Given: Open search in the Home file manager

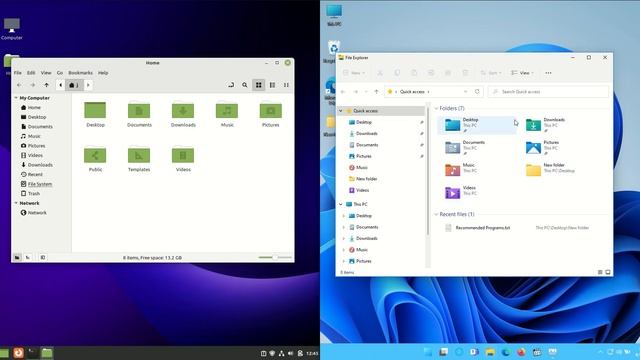Looking at the screenshot, I should tap(244, 85).
